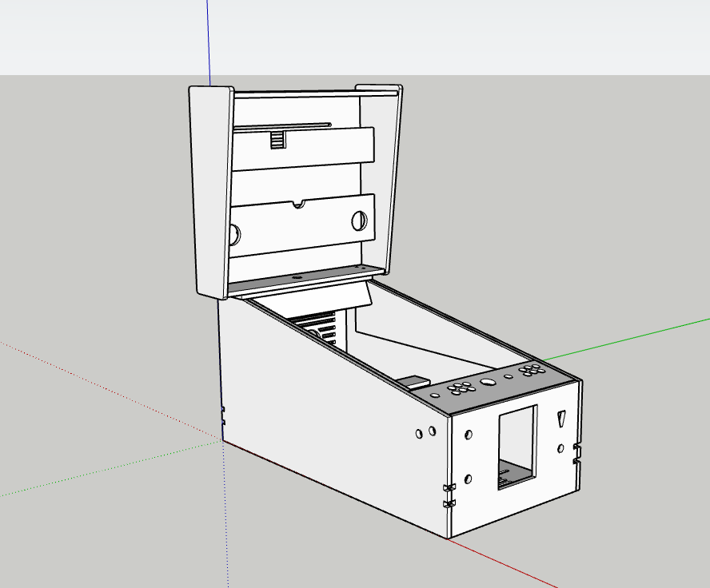This screenshot has width=710, height=588.
Task: Click the small block inside cabinet near control panel
Action: click(x=413, y=382)
